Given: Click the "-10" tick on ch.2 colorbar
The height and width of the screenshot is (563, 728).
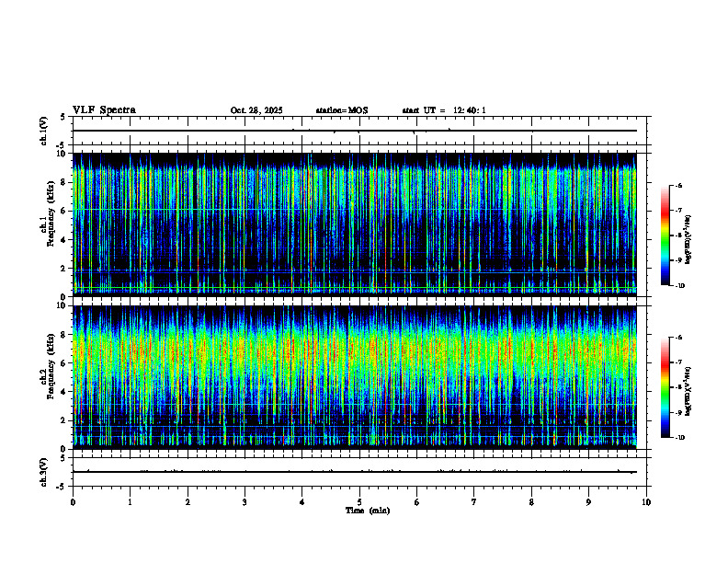Looking at the screenshot, I should [679, 438].
